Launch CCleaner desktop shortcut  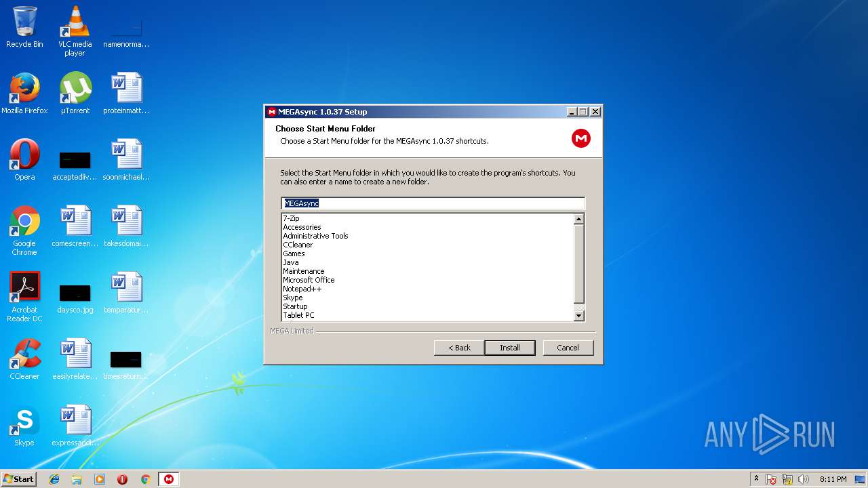24,359
